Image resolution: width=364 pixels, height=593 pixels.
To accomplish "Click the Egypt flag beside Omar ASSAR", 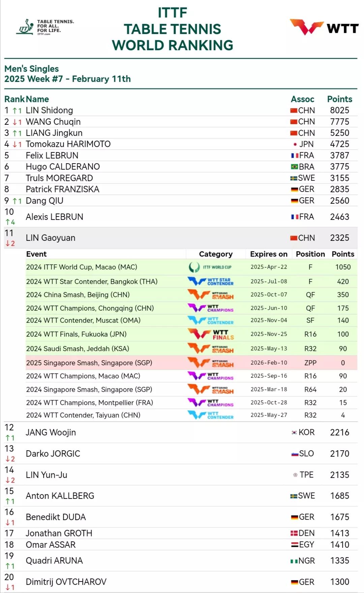I will [295, 545].
